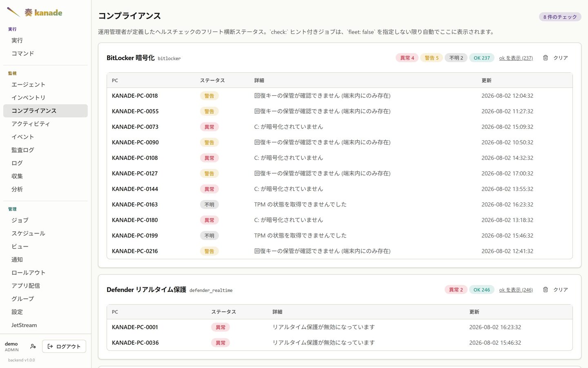The image size is (588, 368).
Task: Open アプリ配信 page
Action: (x=45, y=286)
